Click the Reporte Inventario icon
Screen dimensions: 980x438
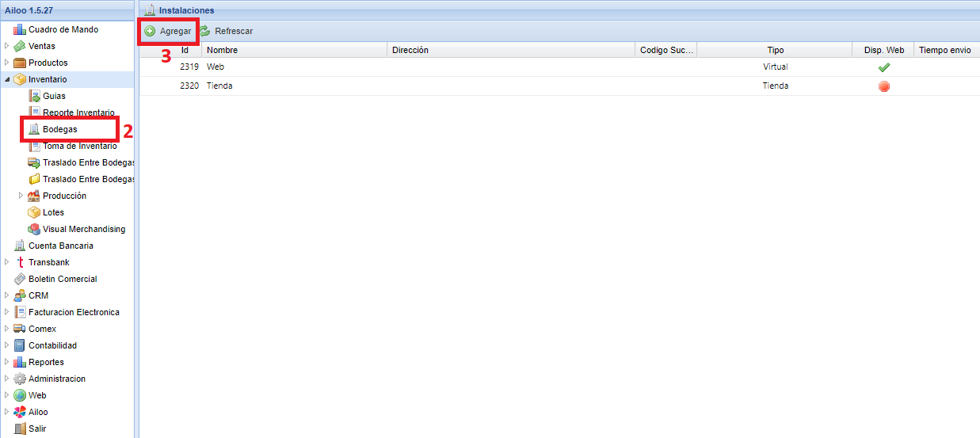[34, 112]
